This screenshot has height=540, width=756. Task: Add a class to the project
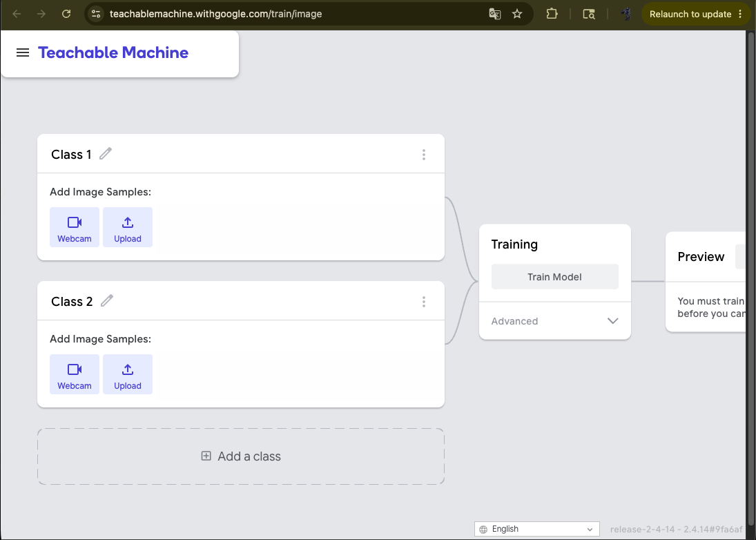pyautogui.click(x=241, y=456)
